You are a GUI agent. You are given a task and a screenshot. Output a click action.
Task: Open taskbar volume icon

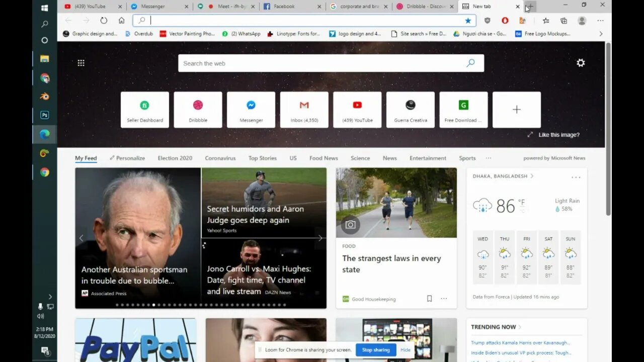tap(40, 316)
